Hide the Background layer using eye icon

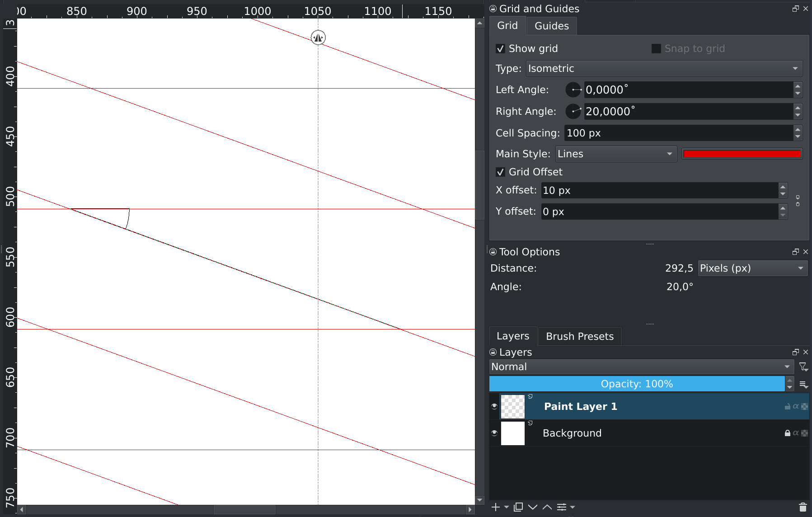pyautogui.click(x=494, y=432)
